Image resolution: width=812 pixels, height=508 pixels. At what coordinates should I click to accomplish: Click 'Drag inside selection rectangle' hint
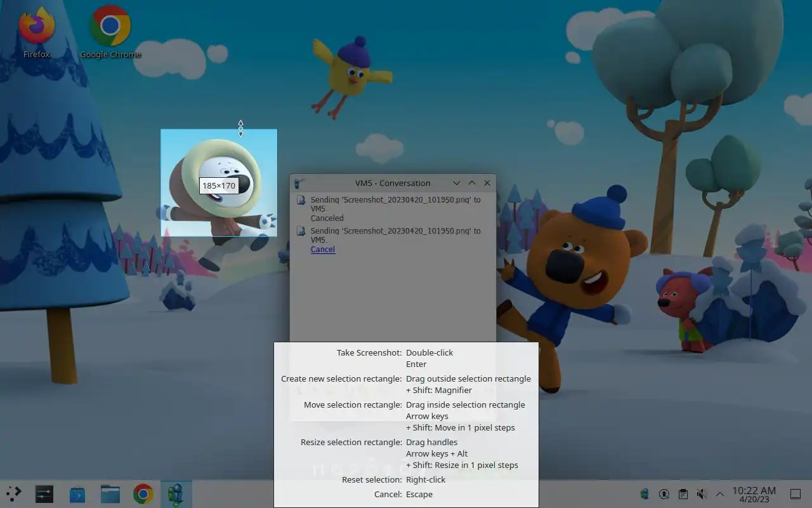tap(466, 404)
